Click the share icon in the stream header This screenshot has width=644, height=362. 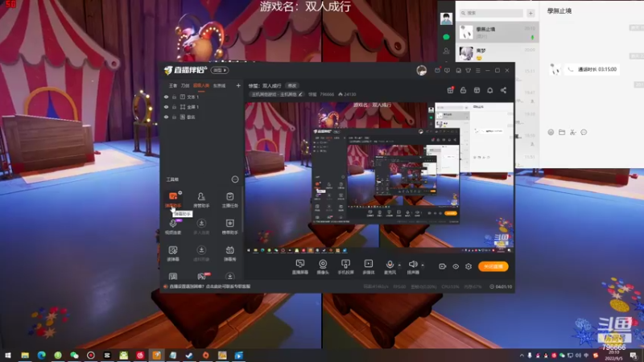pyautogui.click(x=504, y=90)
